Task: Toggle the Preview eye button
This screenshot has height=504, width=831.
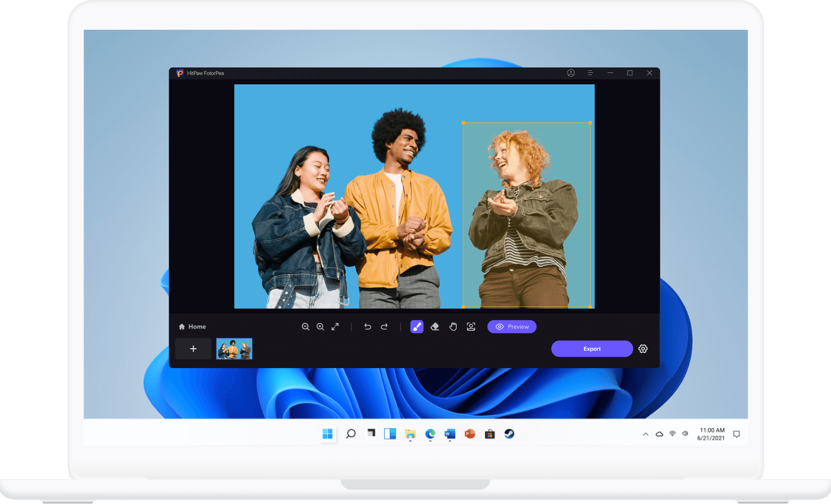Action: [512, 326]
